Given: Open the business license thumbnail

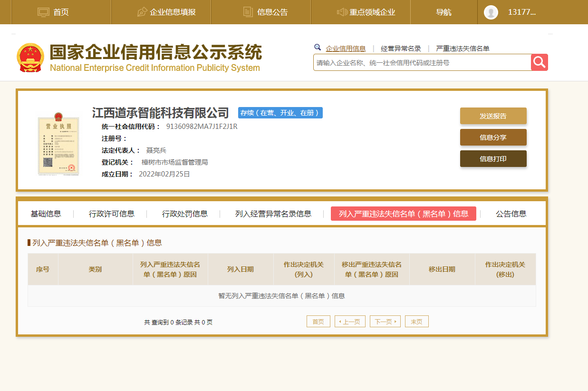Looking at the screenshot, I should tap(58, 144).
